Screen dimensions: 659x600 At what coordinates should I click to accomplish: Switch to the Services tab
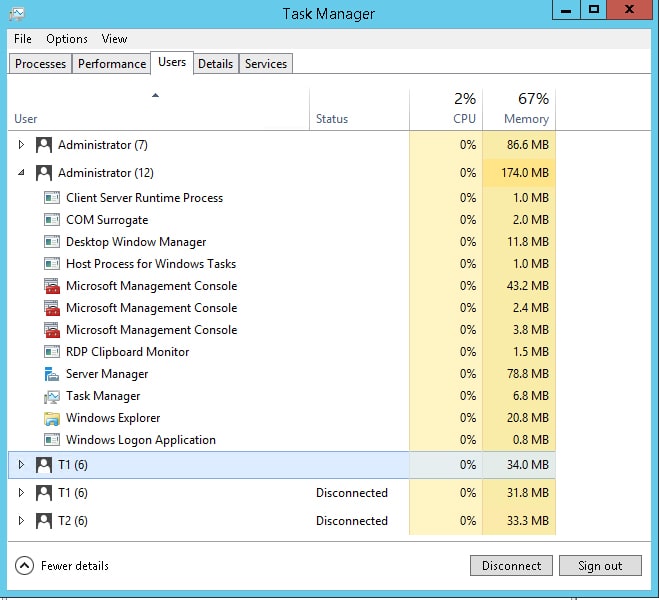266,64
